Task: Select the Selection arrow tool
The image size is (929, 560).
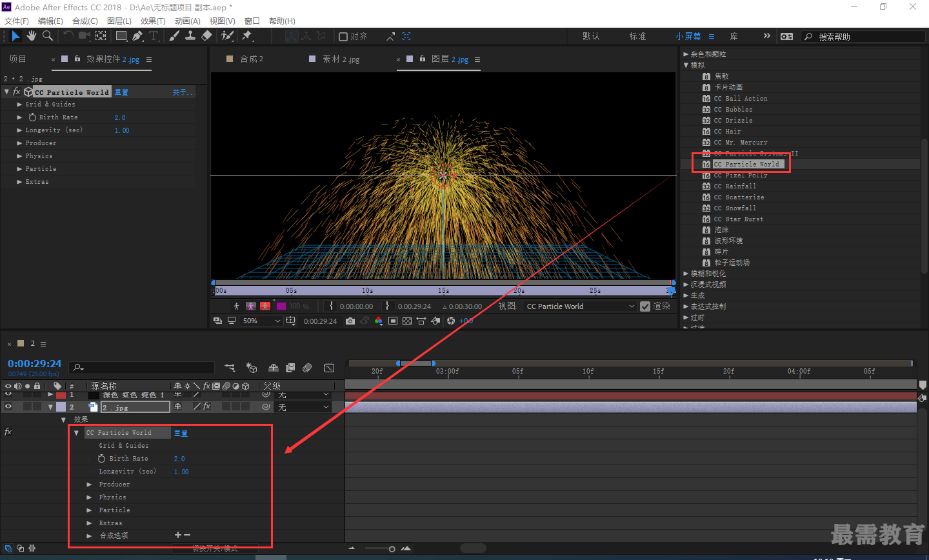Action: [15, 36]
